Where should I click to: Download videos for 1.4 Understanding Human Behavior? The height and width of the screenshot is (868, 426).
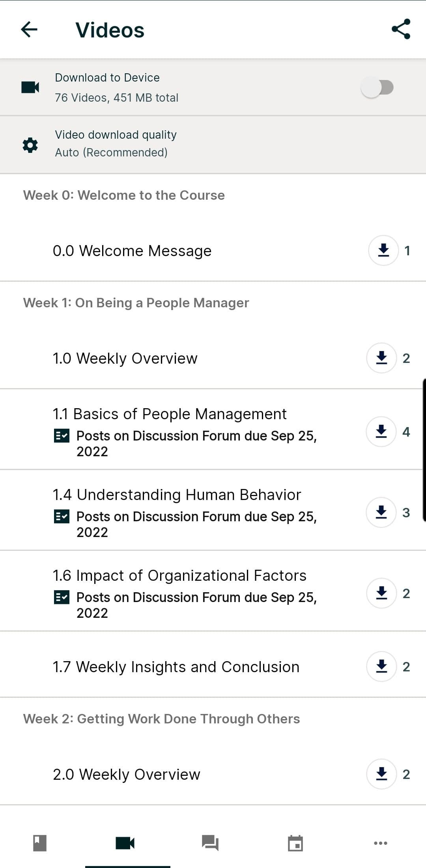coord(381,513)
